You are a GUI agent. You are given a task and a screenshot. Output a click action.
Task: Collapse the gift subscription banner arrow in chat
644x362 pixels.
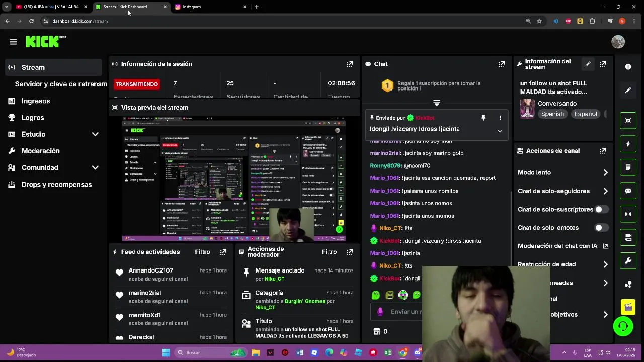click(437, 103)
